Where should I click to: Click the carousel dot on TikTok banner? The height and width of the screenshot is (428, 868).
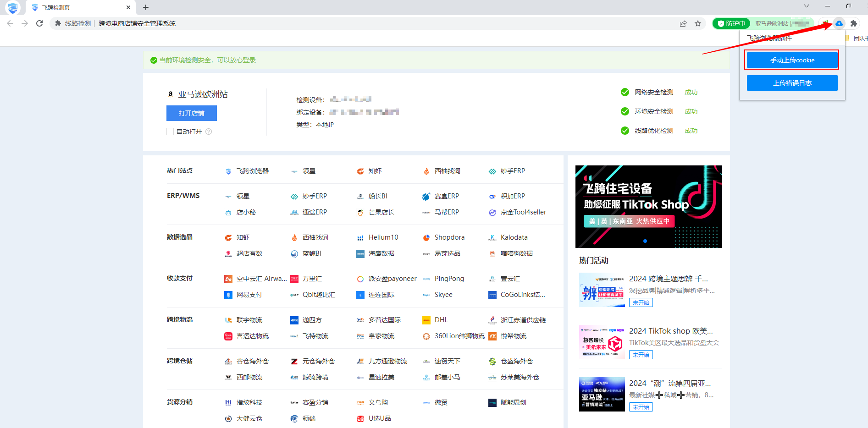pyautogui.click(x=645, y=241)
